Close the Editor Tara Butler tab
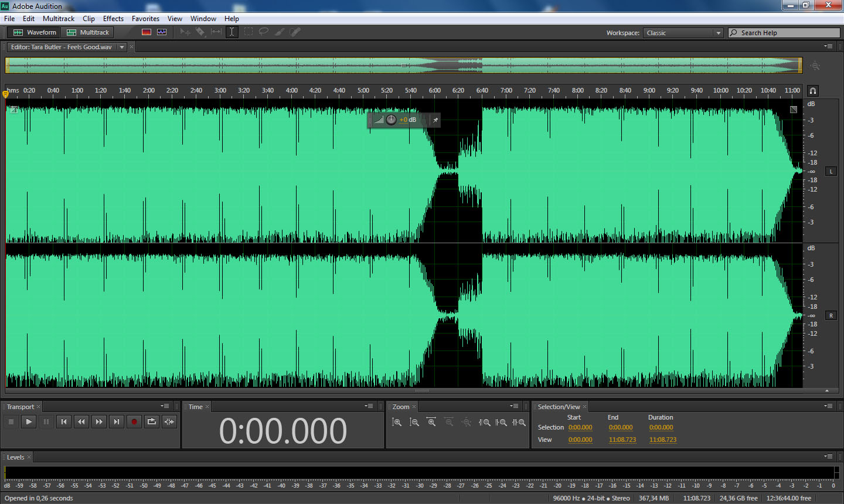Viewport: 844px width, 504px height. coord(132,47)
